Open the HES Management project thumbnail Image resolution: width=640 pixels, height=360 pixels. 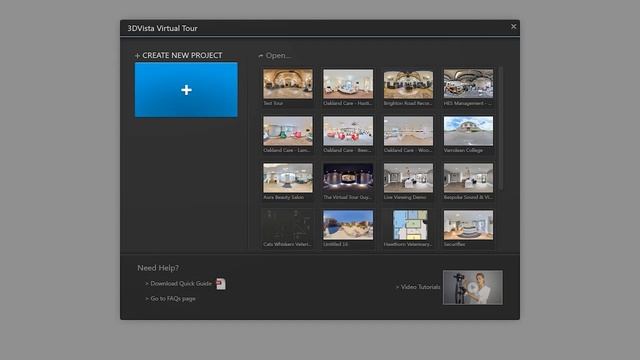pyautogui.click(x=468, y=84)
